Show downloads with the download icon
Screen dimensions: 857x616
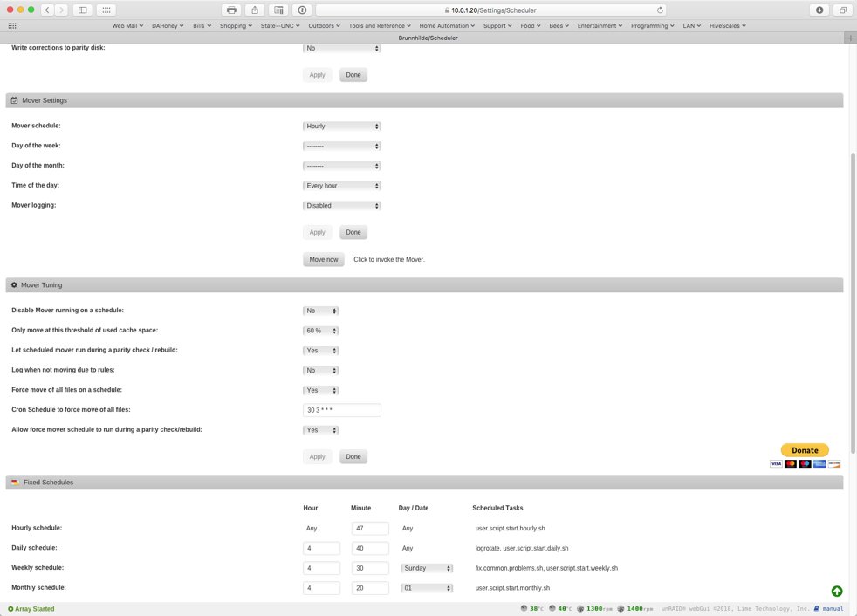(819, 10)
